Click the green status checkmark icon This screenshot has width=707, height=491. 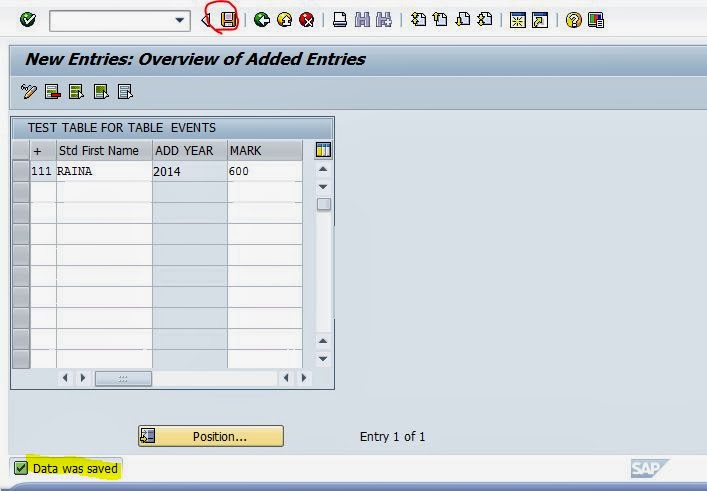20,468
